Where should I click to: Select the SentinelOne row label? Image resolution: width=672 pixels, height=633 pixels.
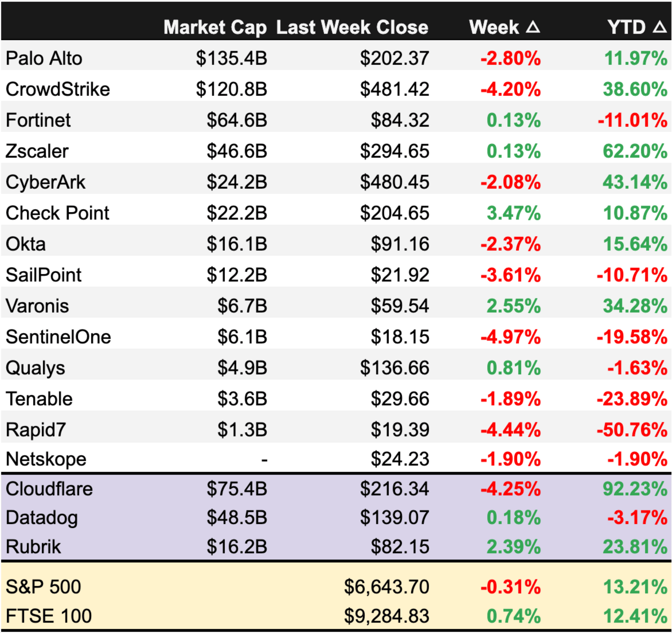point(58,337)
